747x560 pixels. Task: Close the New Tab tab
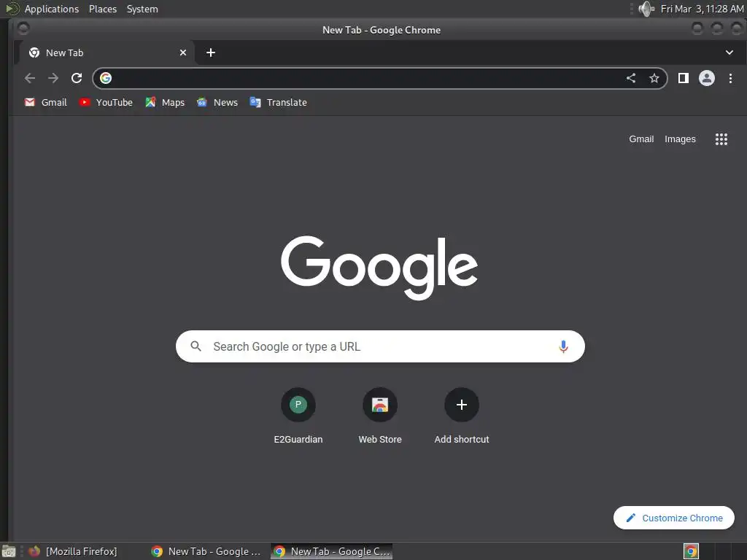[183, 52]
